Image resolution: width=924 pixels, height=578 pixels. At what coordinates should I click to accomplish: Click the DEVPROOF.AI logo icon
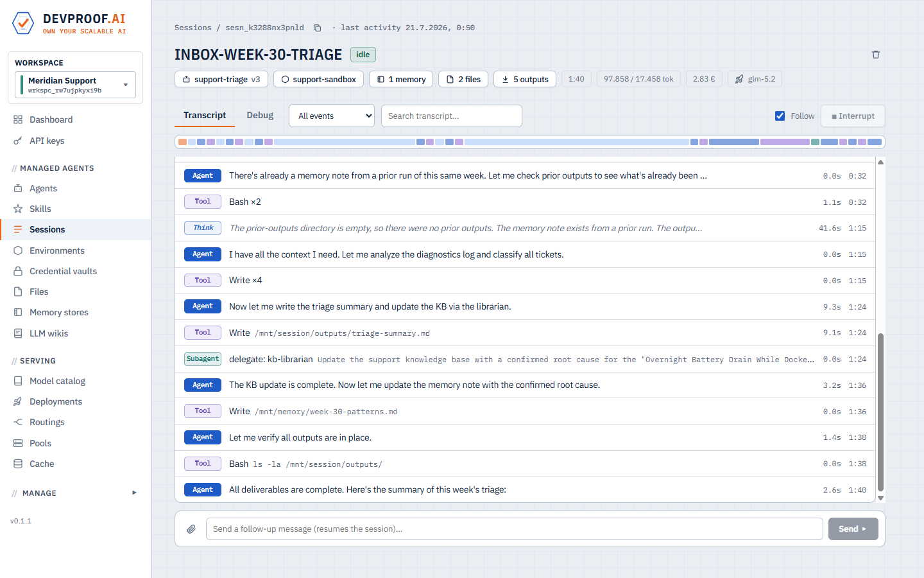coord(23,24)
